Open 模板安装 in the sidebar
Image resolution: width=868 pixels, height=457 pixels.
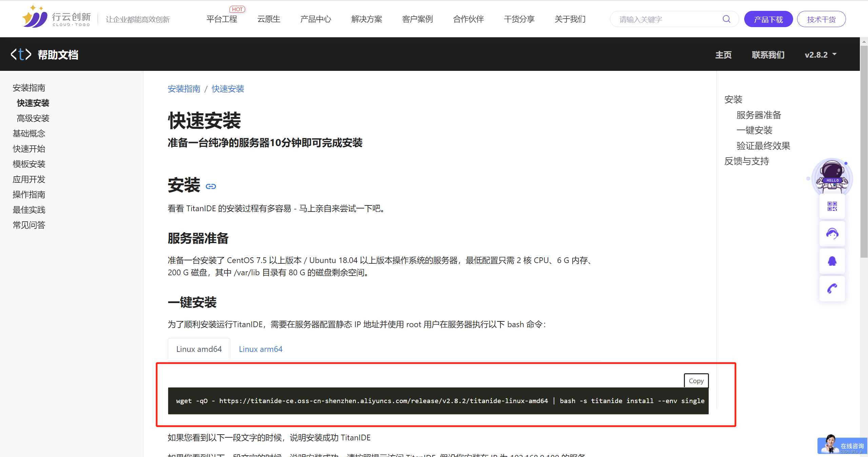click(29, 164)
